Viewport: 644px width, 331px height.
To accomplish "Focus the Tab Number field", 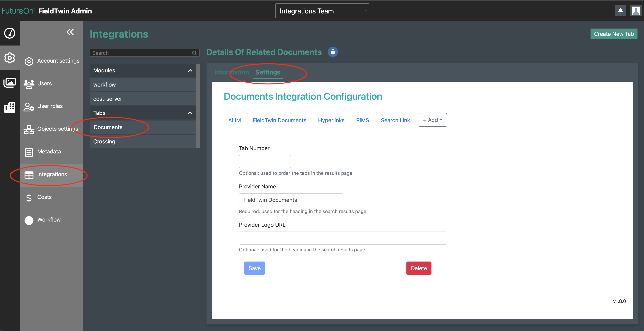I will tap(265, 162).
